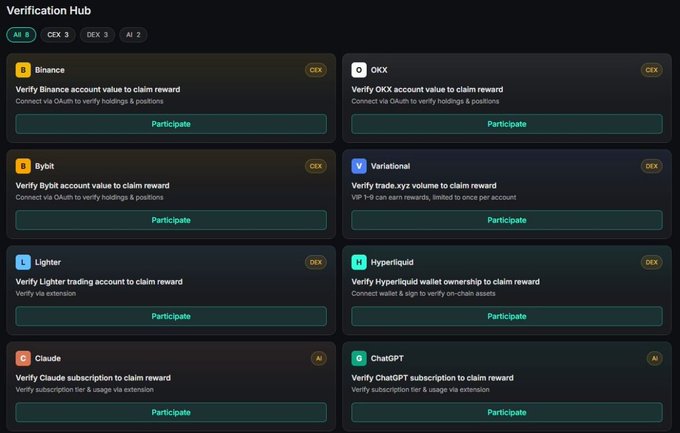680x433 pixels.
Task: Participate in ChatGPT subscription verification
Action: [507, 412]
